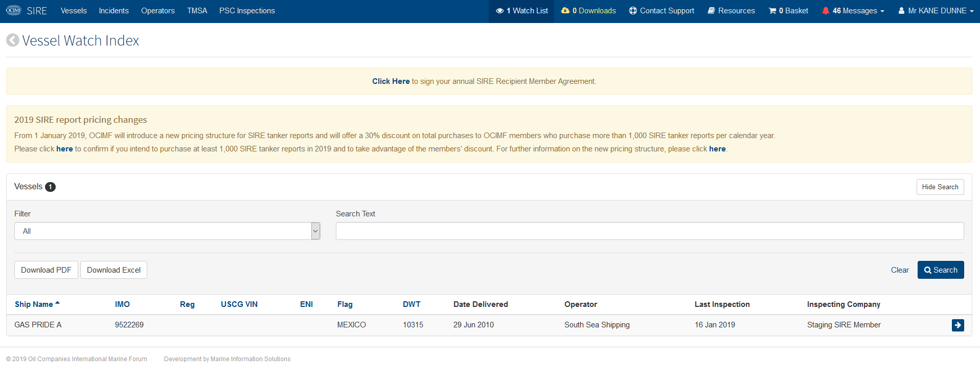
Task: Open the 1 Watch List tab
Action: pos(521,11)
